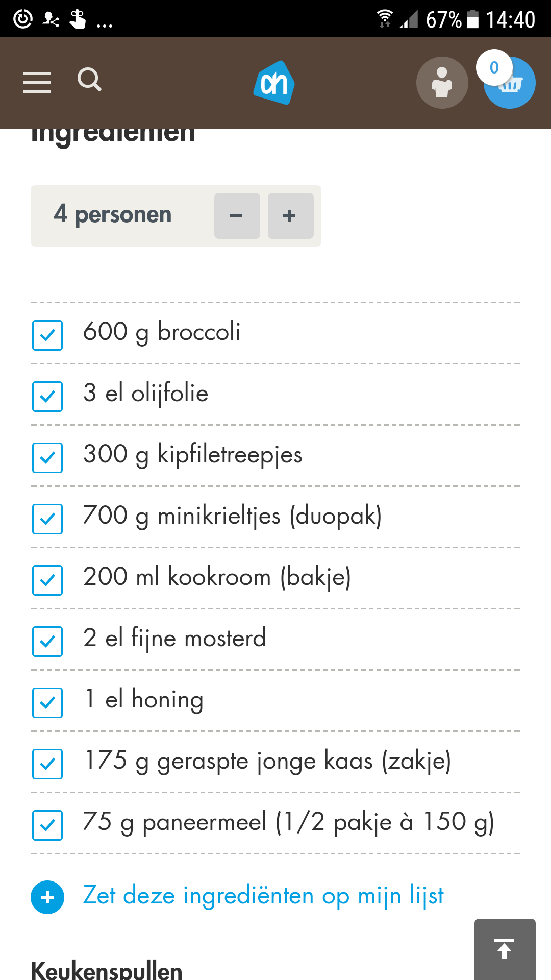Open the hamburger menu
Image resolution: width=551 pixels, height=980 pixels.
(x=37, y=83)
